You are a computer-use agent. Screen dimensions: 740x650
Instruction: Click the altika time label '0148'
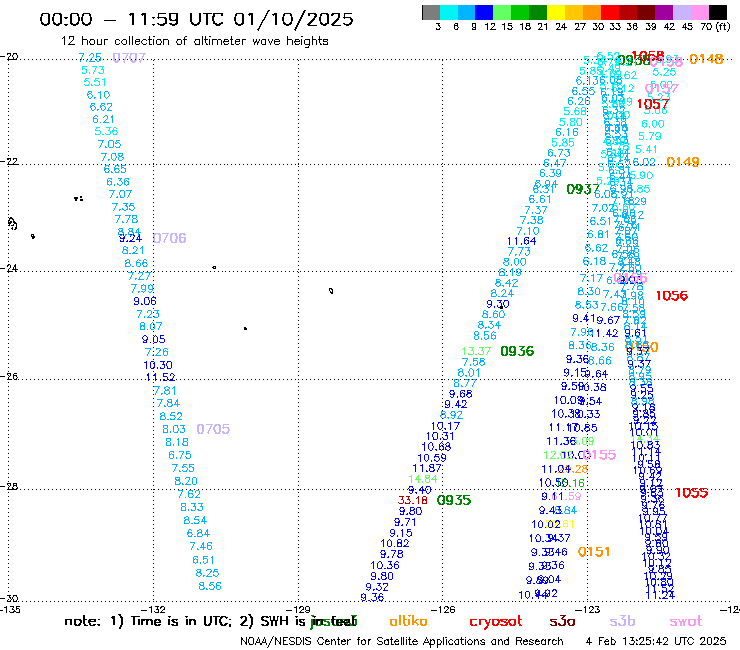click(706, 59)
